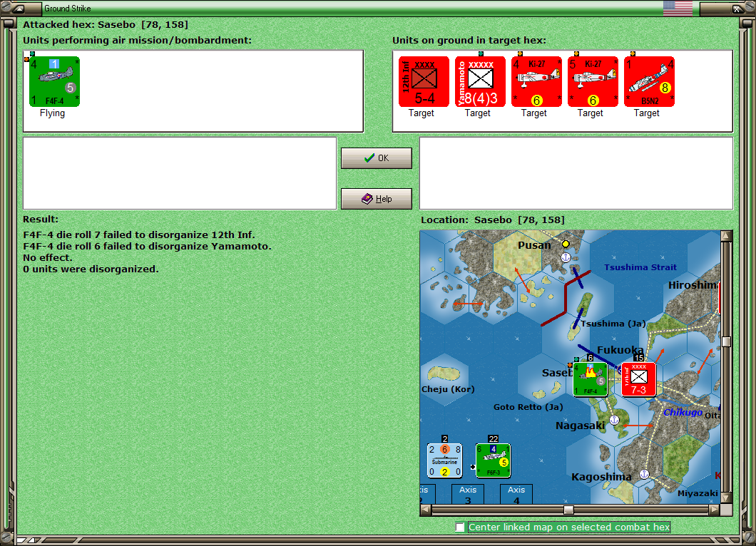756x546 pixels.
Task: Click the US flag in the title bar
Action: [x=678, y=8]
